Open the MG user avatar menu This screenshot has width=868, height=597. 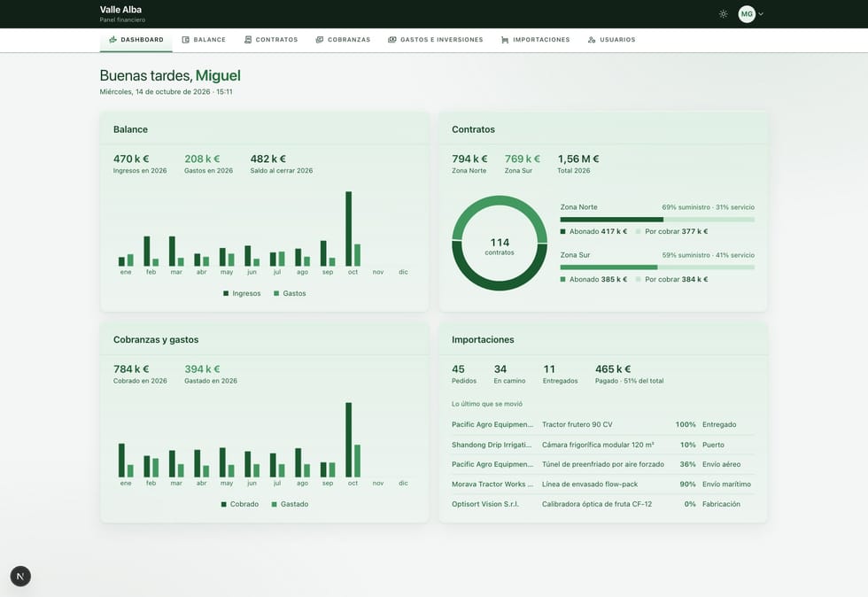coord(746,14)
